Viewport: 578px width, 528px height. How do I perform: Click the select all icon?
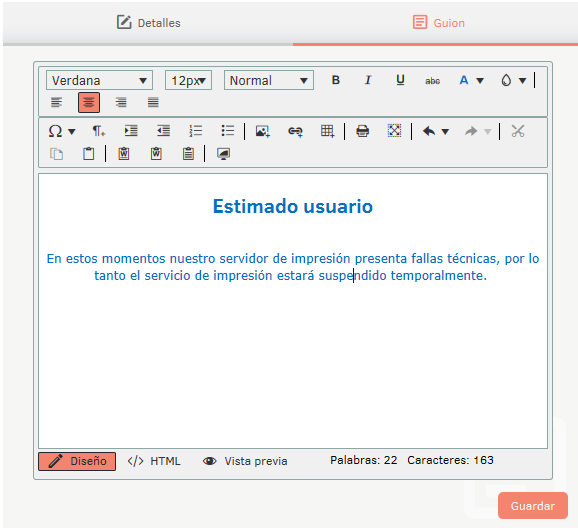394,131
